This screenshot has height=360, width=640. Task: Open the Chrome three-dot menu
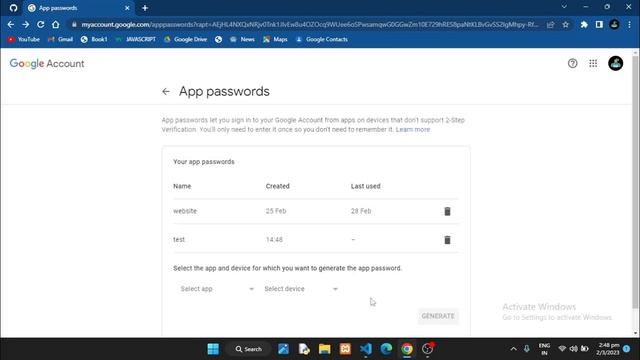tap(629, 24)
